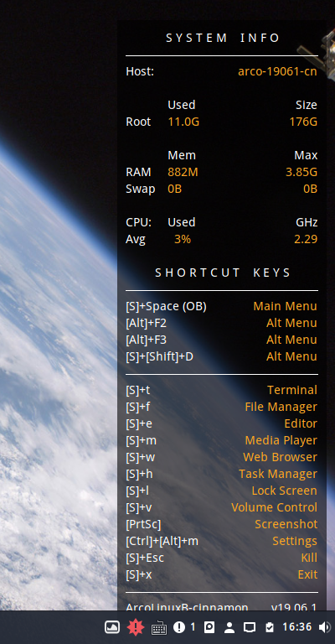Click Root used value 11.0G
This screenshot has height=644, width=335.
(x=183, y=122)
